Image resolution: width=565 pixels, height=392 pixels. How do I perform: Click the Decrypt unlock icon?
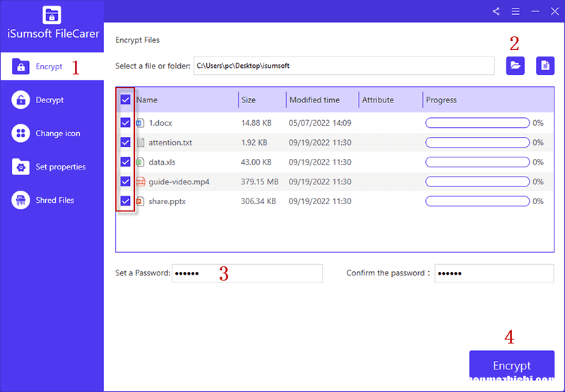click(20, 100)
